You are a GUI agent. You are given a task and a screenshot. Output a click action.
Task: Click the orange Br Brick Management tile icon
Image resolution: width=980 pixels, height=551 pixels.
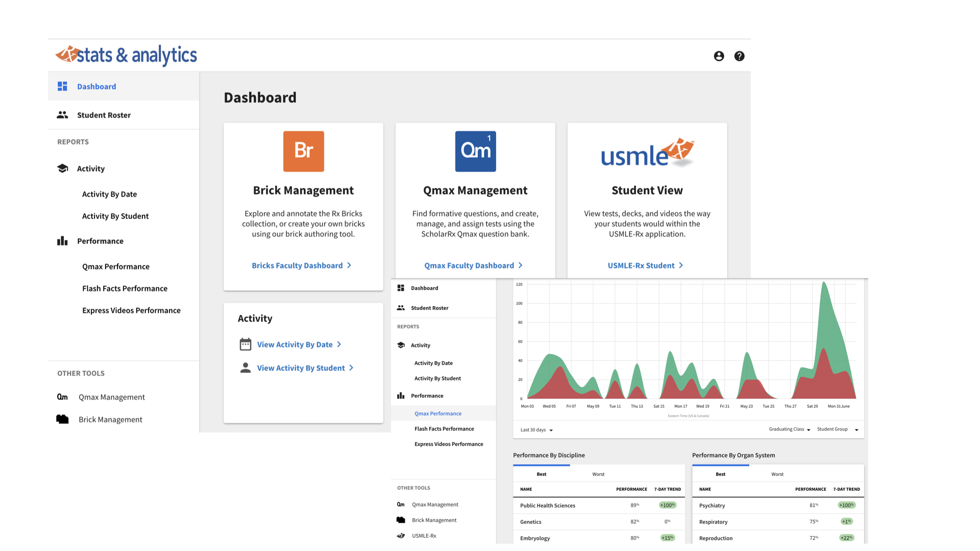[304, 152]
